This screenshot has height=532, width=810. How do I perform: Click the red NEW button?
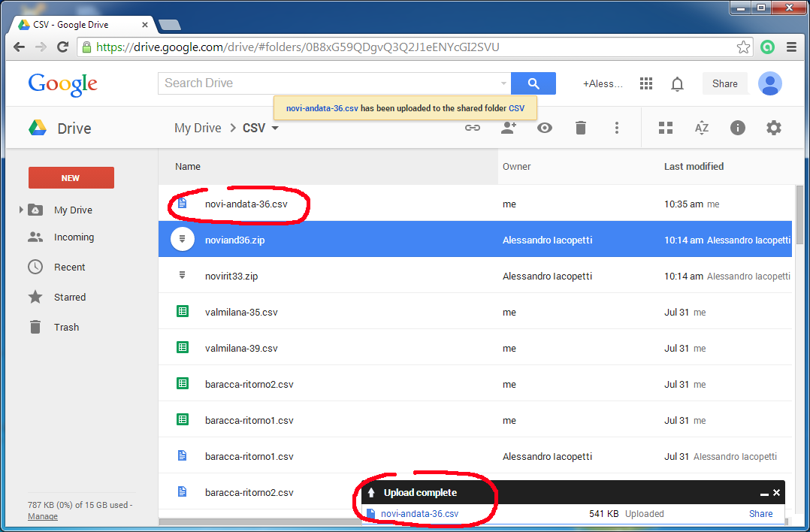click(x=71, y=177)
